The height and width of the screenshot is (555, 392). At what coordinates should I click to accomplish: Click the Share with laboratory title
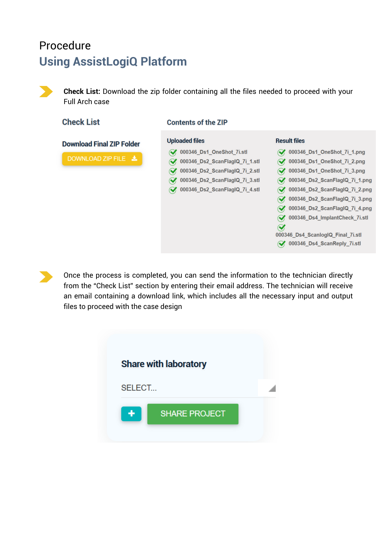tap(164, 364)
